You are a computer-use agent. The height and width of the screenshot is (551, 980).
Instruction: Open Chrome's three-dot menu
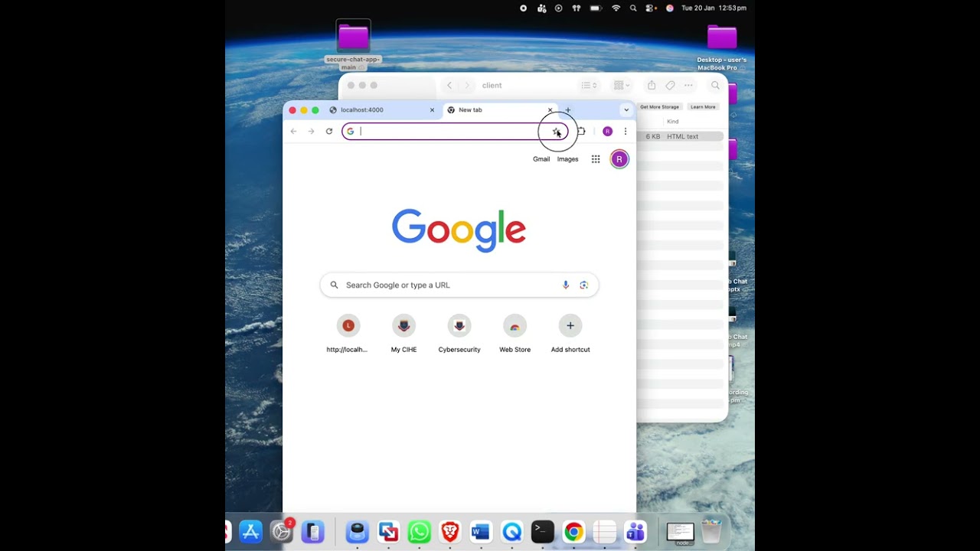626,132
